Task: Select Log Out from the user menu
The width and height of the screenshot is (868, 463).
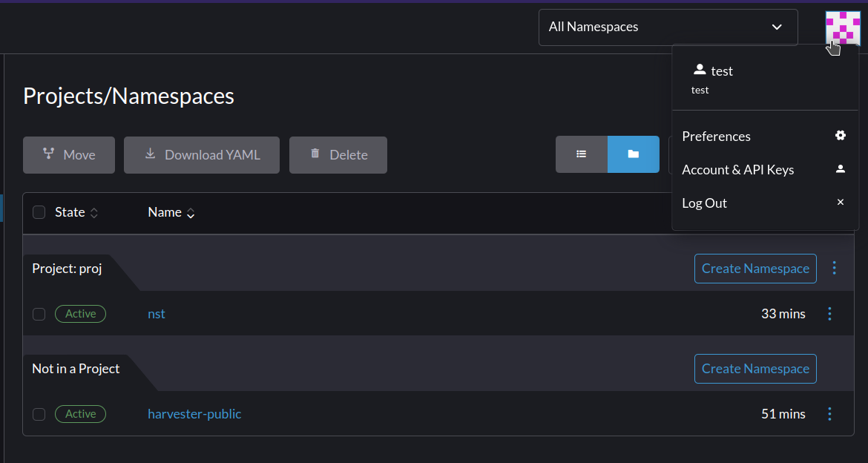Action: (704, 203)
